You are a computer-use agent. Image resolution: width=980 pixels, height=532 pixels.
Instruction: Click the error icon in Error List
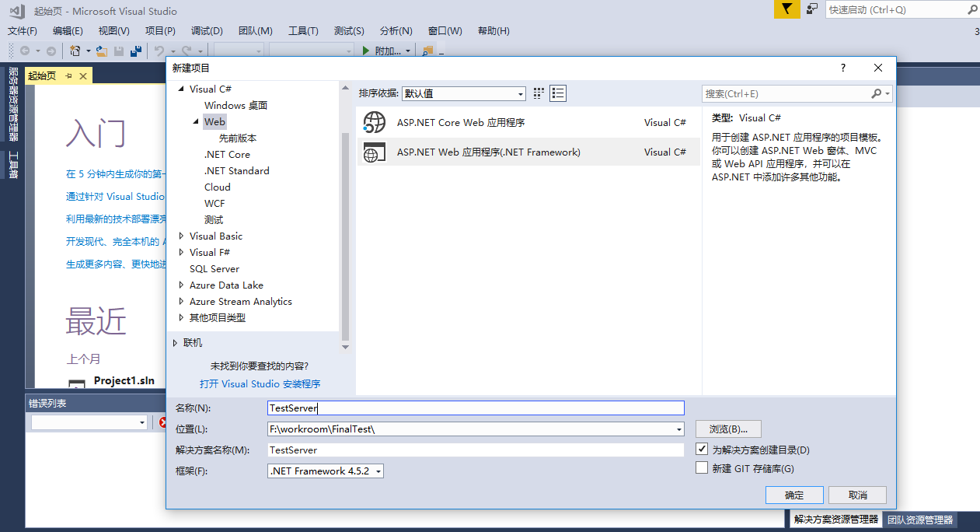pos(163,422)
